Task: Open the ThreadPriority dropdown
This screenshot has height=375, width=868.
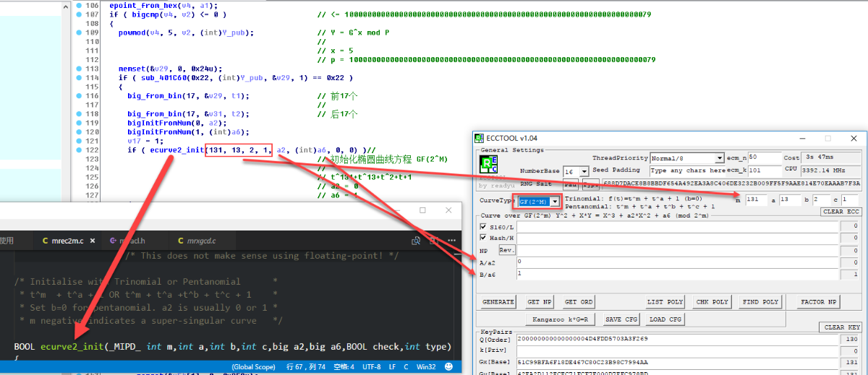Action: pos(687,158)
